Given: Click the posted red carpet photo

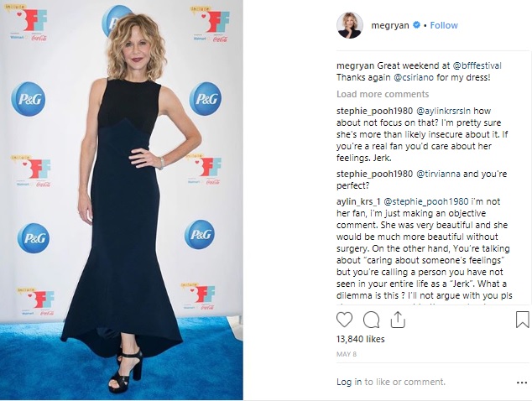Looking at the screenshot, I should (121, 200).
